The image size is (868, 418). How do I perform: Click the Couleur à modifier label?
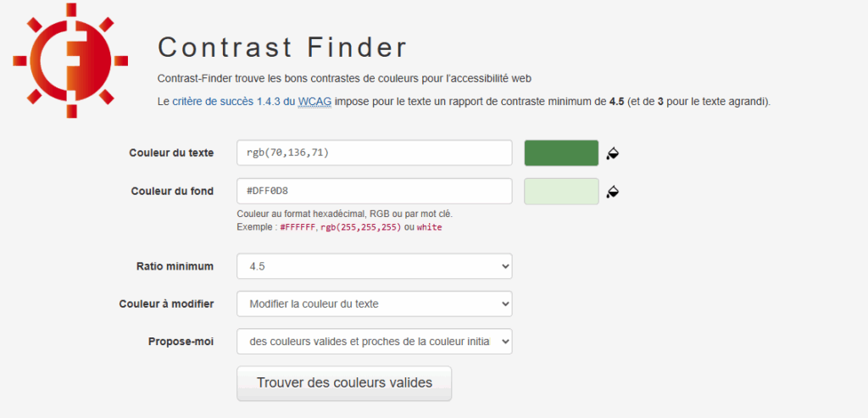click(x=166, y=304)
